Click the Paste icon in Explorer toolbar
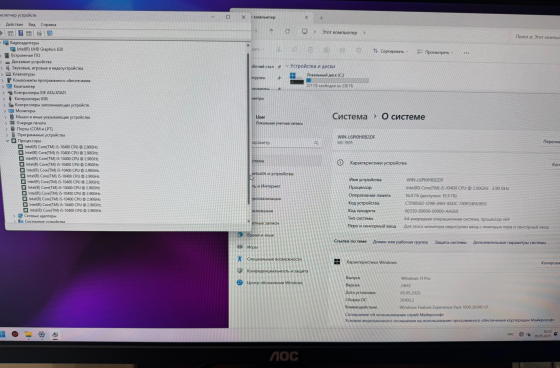This screenshot has width=560, height=368. click(310, 50)
